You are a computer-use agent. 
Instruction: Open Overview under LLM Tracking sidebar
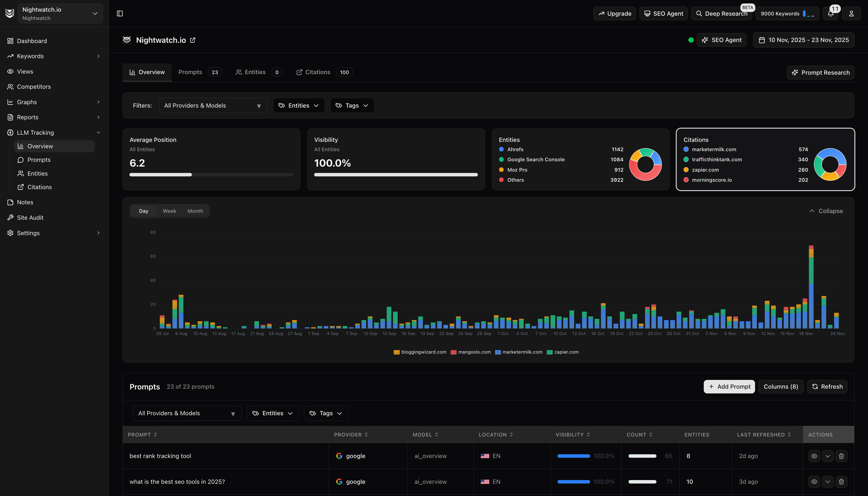pyautogui.click(x=54, y=146)
